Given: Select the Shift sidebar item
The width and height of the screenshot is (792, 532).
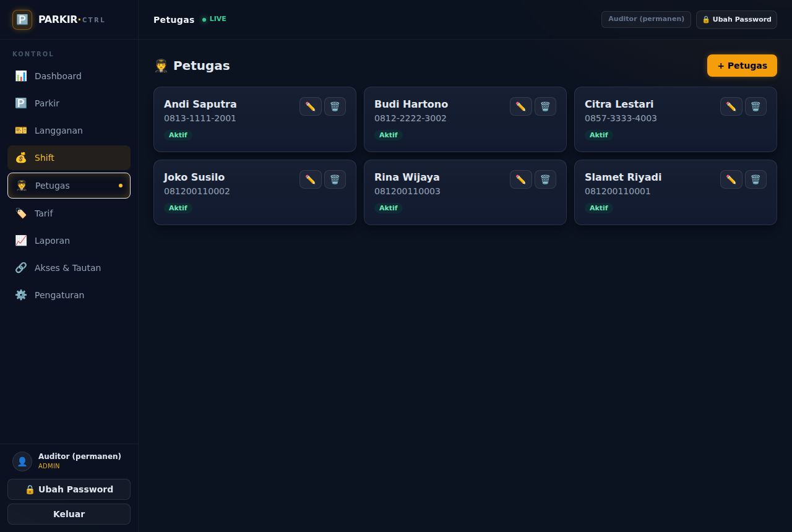Looking at the screenshot, I should pyautogui.click(x=69, y=158).
